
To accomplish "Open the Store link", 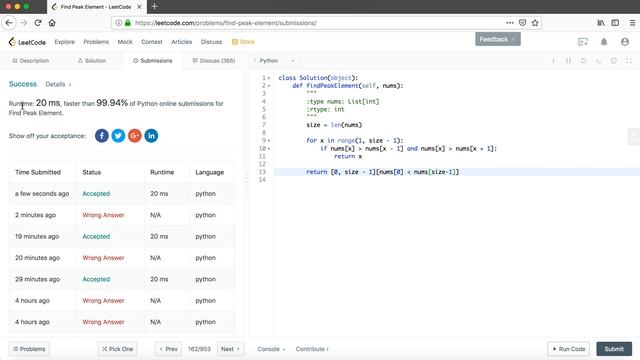I will 243,42.
